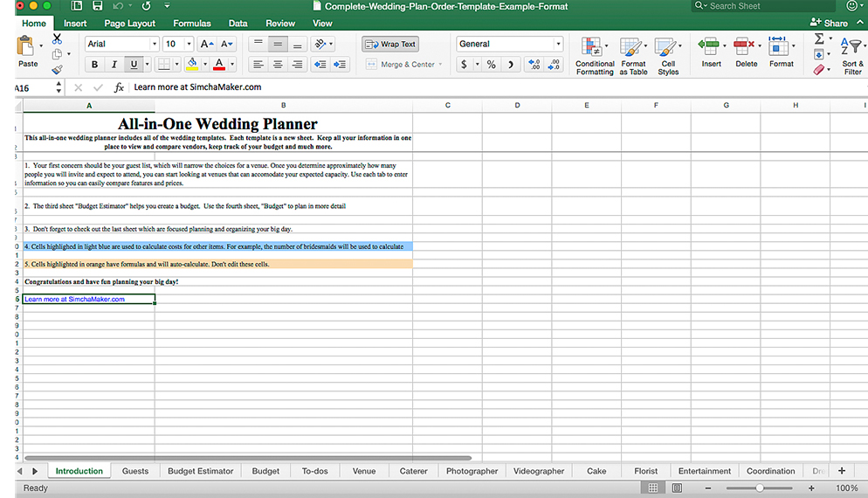
Task: Open text orientation icon
Action: point(320,44)
